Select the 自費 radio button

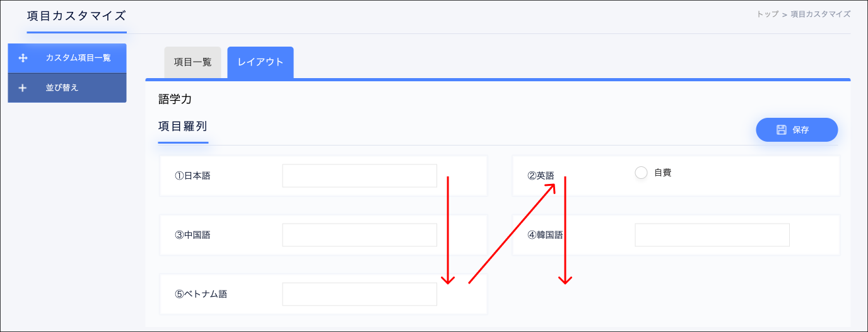(641, 173)
